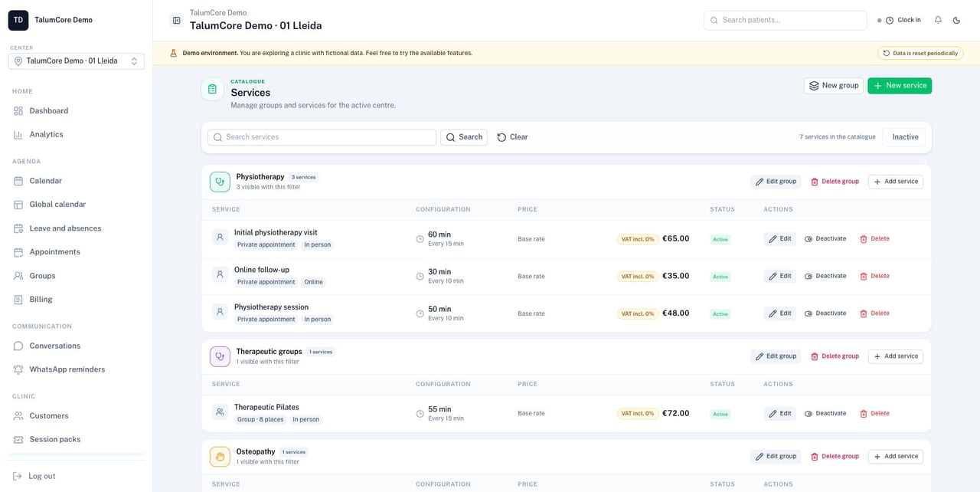Delete the Therapeutic Pilates service
This screenshot has height=492, width=980.
click(x=874, y=414)
